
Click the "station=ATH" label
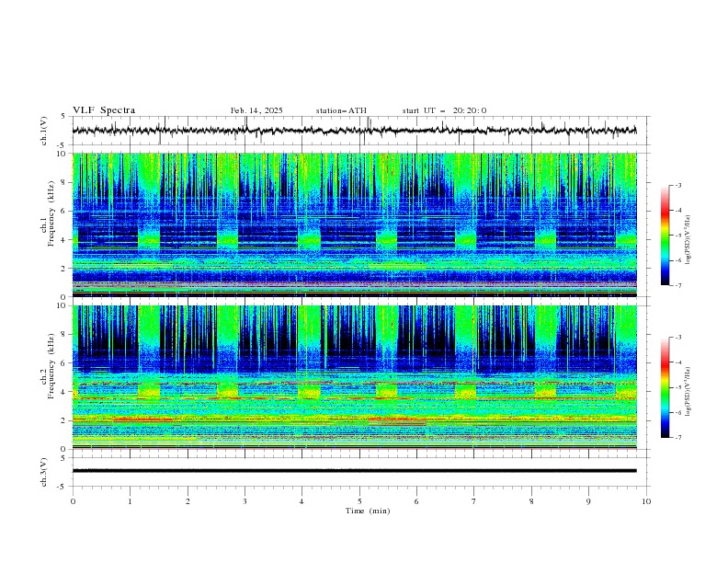(341, 110)
